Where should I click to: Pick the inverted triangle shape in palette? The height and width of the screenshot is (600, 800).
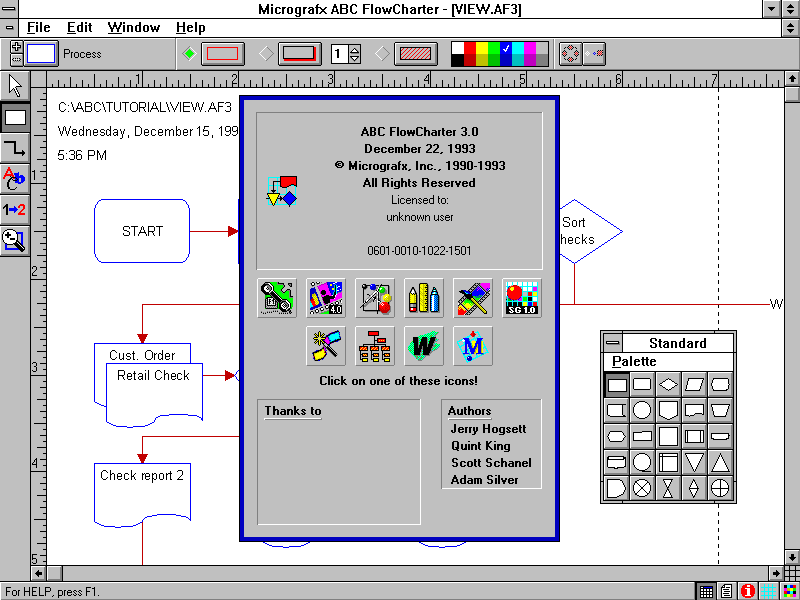tap(694, 462)
